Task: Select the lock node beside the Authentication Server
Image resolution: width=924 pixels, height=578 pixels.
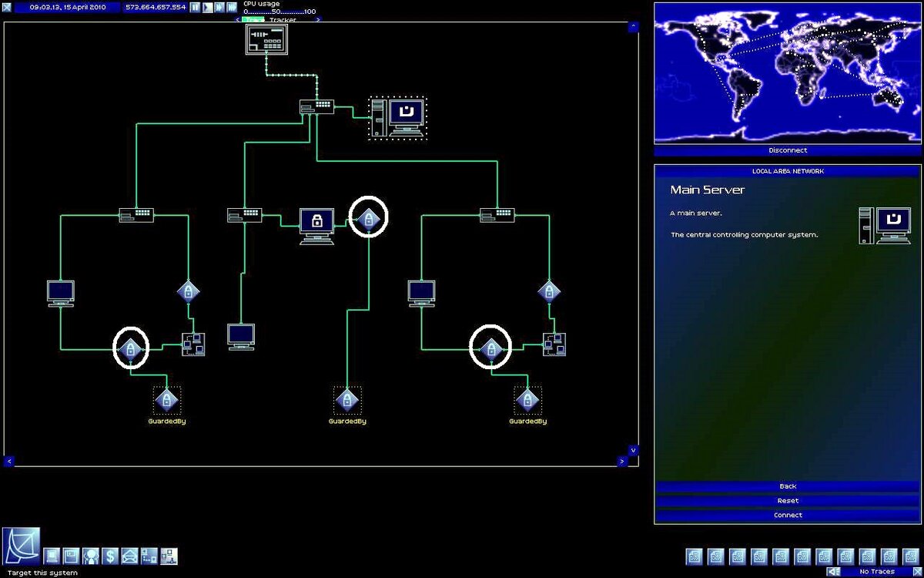Action: 369,220
